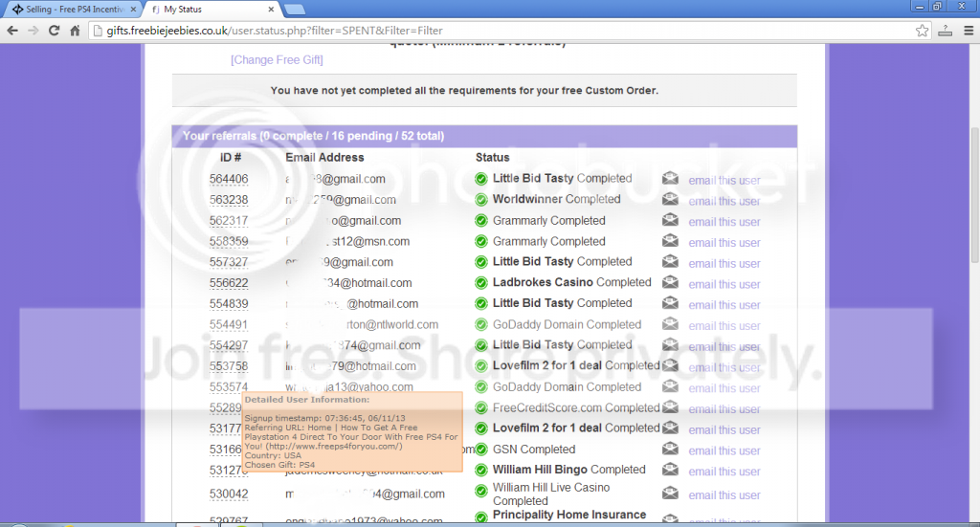
Task: Open a new tab with the new tab button
Action: coord(295,10)
